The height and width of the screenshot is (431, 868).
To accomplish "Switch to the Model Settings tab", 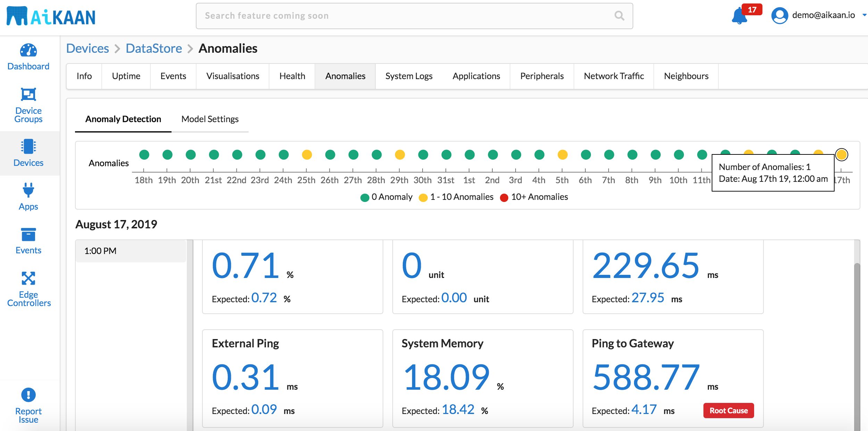I will coord(210,119).
